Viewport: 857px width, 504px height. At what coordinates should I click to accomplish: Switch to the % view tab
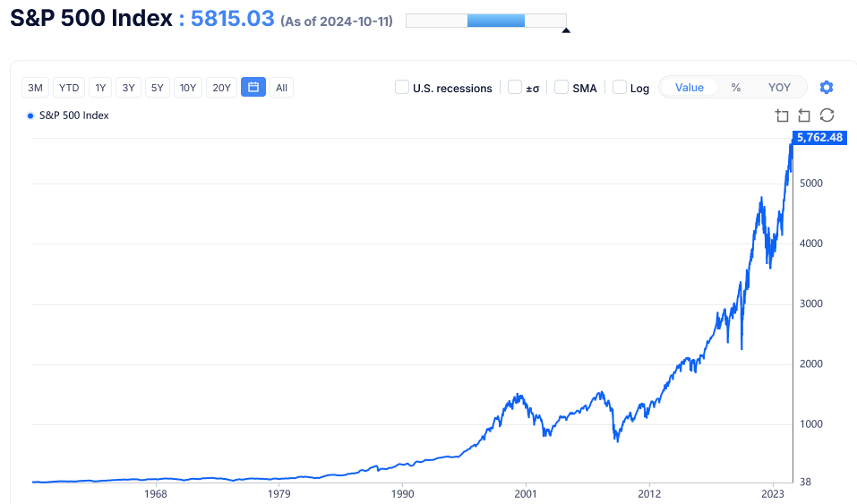point(736,88)
